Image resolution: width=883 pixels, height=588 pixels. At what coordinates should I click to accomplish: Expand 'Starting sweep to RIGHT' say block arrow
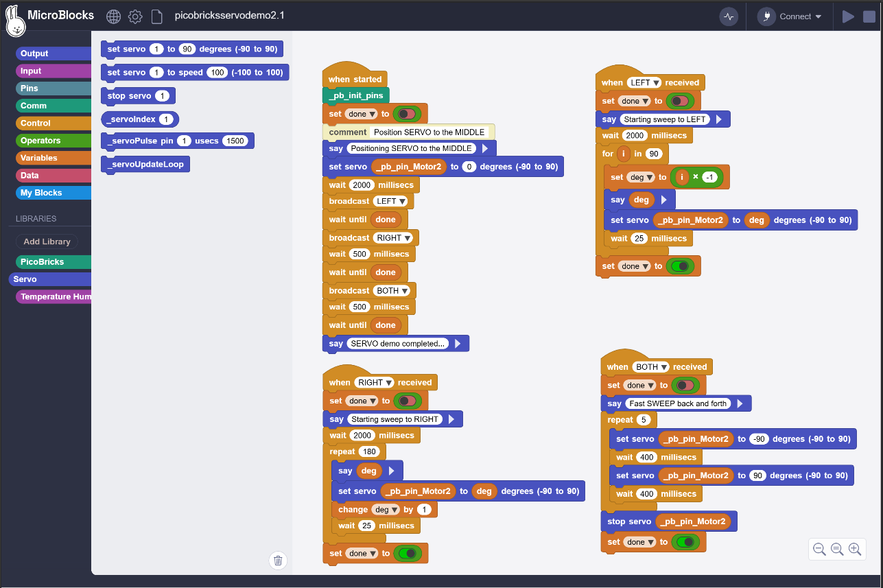(x=451, y=419)
